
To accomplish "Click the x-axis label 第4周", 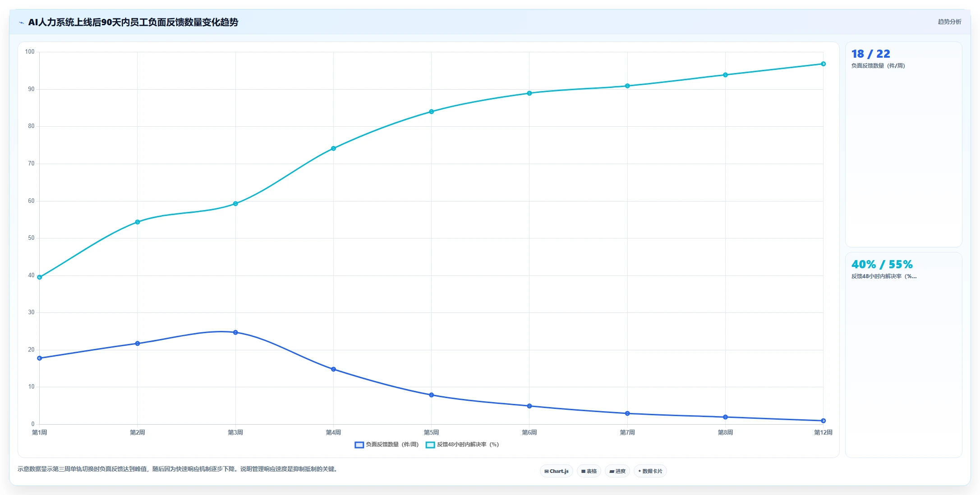I will pos(333,432).
